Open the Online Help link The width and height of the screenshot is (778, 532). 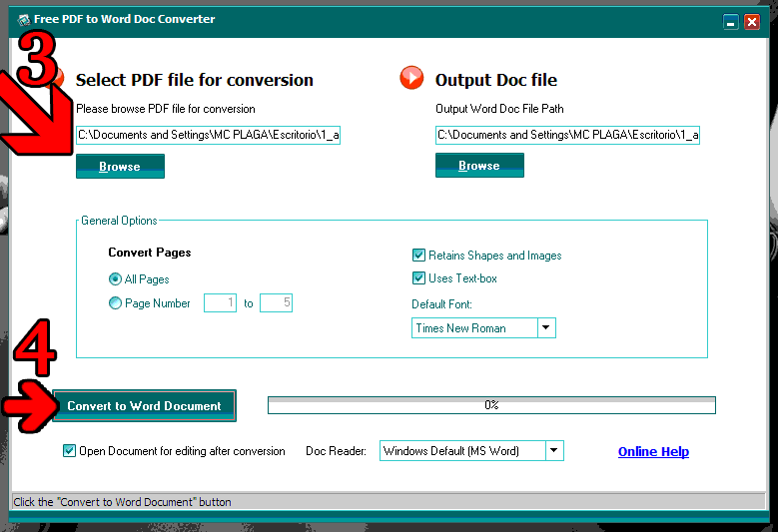pos(653,451)
